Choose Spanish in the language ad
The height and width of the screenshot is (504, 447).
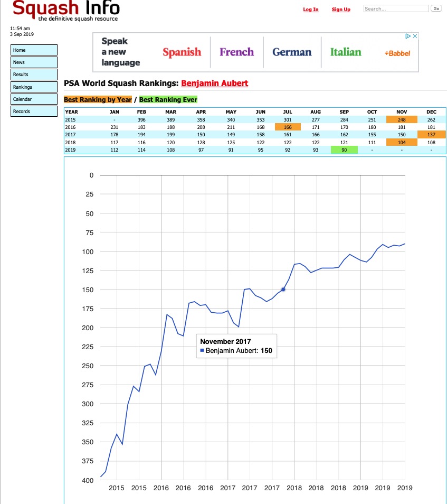pyautogui.click(x=182, y=52)
